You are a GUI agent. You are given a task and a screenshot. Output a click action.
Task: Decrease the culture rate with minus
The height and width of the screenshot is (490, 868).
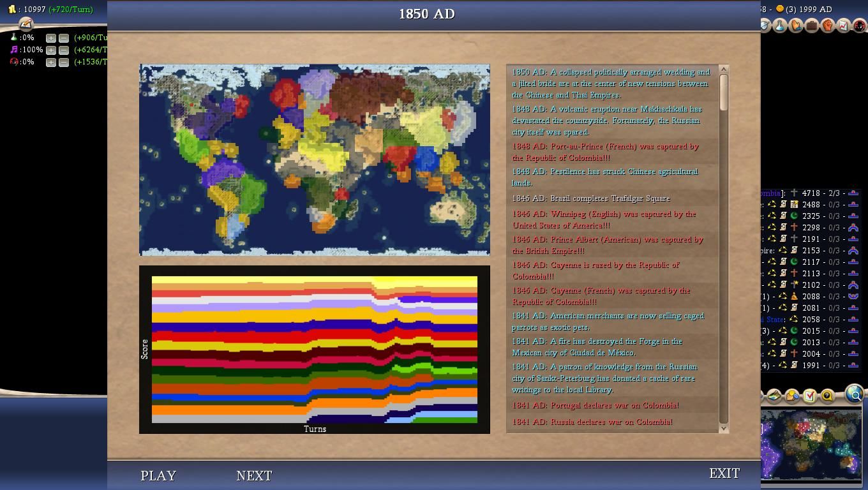[63, 50]
